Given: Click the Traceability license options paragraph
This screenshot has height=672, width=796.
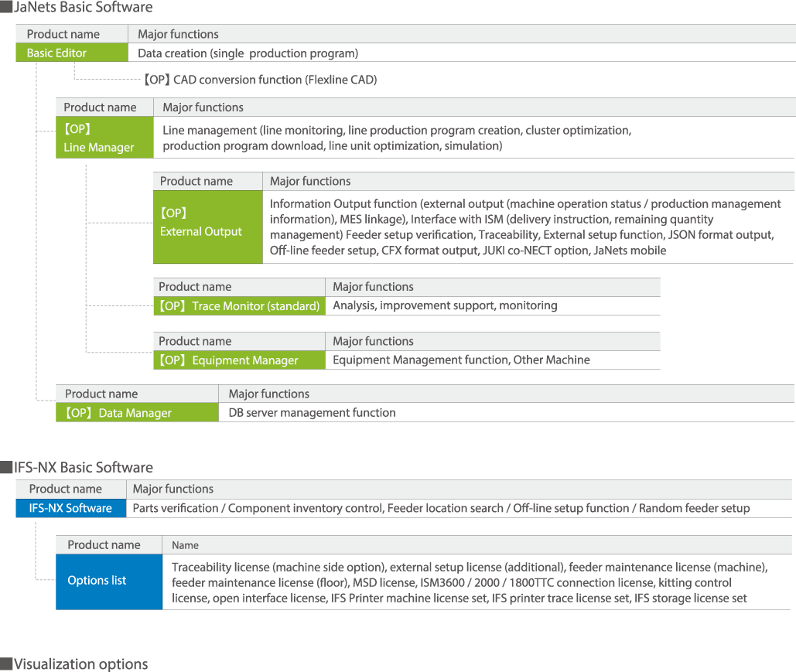Looking at the screenshot, I should (470, 582).
